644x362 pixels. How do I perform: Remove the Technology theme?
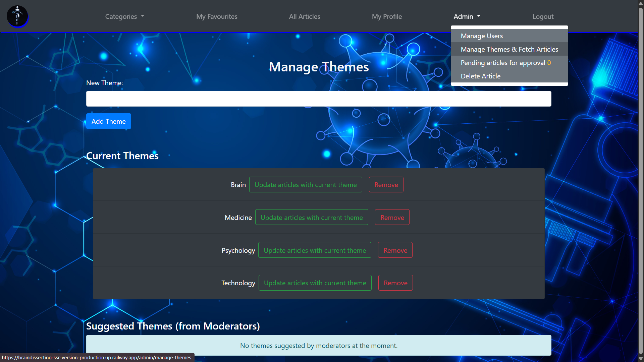[x=395, y=283]
